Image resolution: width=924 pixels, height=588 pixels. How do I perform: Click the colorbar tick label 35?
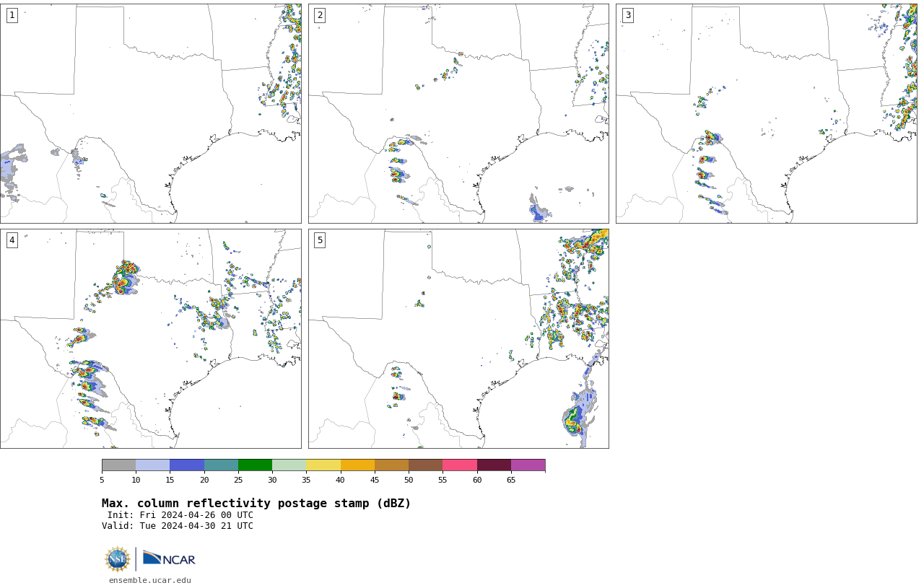click(306, 480)
